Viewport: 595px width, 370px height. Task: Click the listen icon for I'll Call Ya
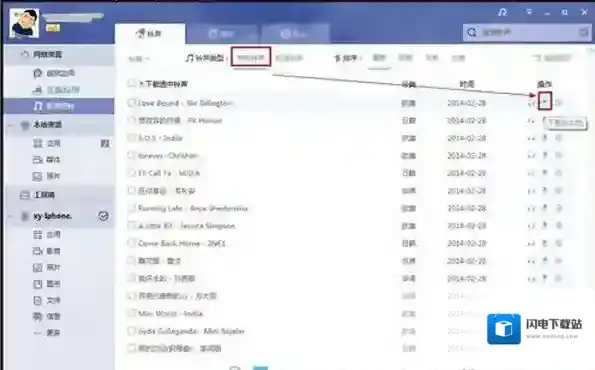531,173
